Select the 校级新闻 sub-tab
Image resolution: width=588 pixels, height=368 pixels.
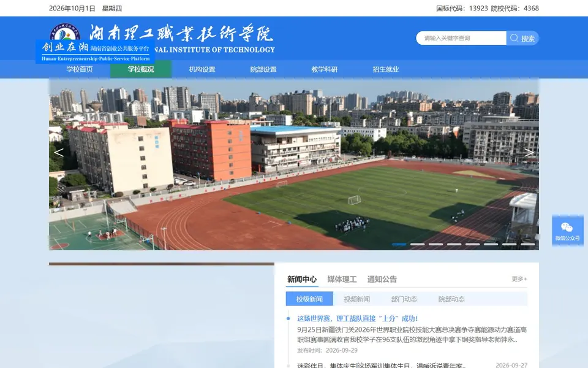309,299
